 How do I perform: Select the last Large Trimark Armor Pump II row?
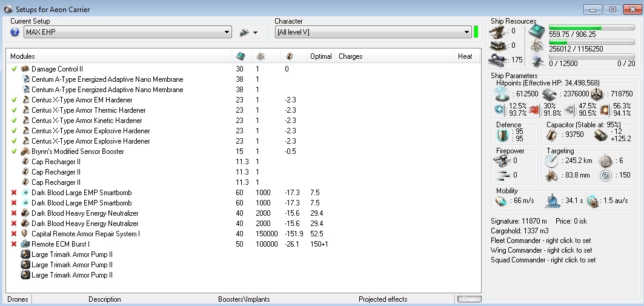243,275
